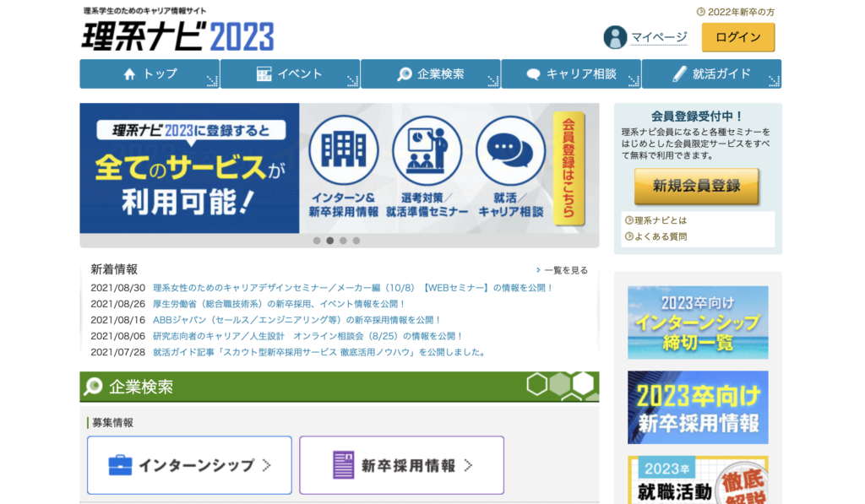Screen dimensions: 865x504
Task: Expand the 就活ガイド tab corner arrow
Action: pyautogui.click(x=775, y=82)
